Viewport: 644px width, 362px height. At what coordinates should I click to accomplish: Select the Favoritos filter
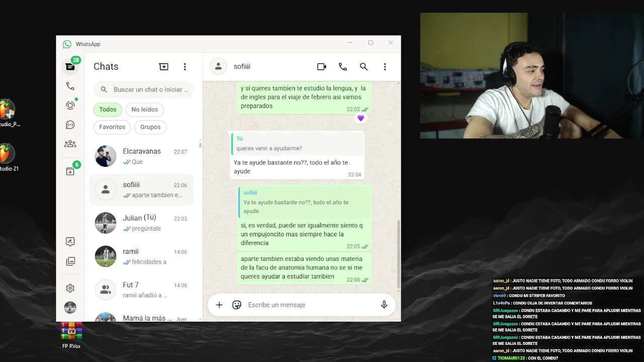112,127
